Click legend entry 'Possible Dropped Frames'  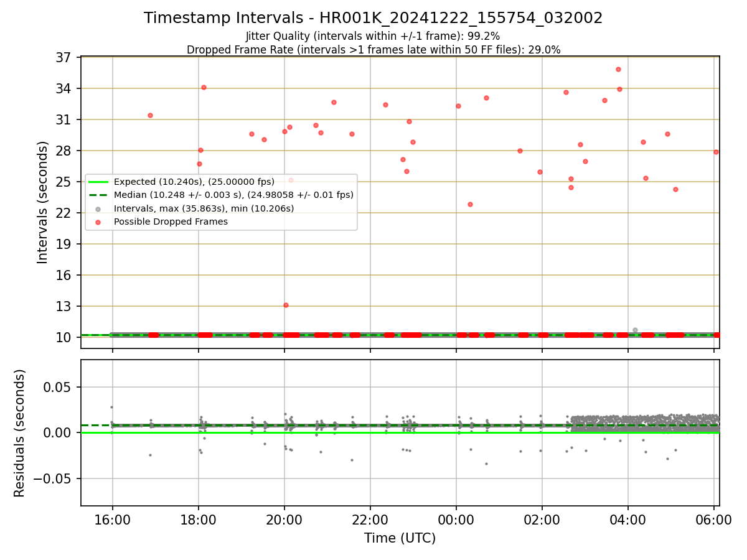tap(171, 222)
